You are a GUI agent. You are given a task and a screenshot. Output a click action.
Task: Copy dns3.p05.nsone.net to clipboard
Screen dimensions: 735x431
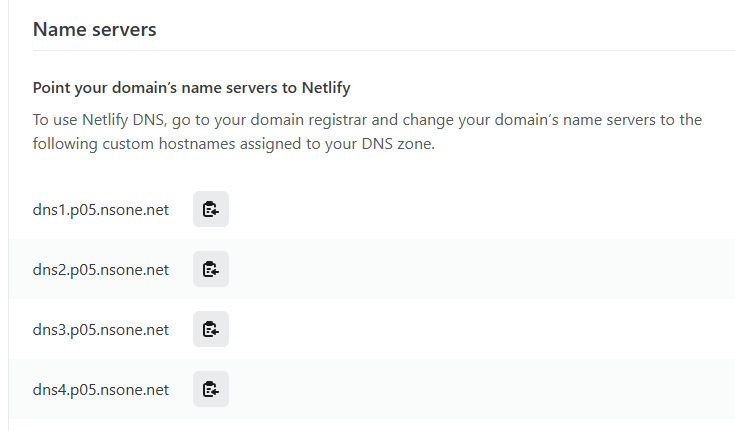click(x=211, y=329)
